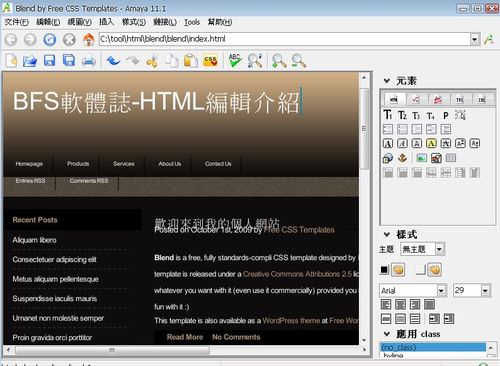Insert a paragraph P element
Image resolution: width=500 pixels, height=366 pixels.
tap(446, 116)
